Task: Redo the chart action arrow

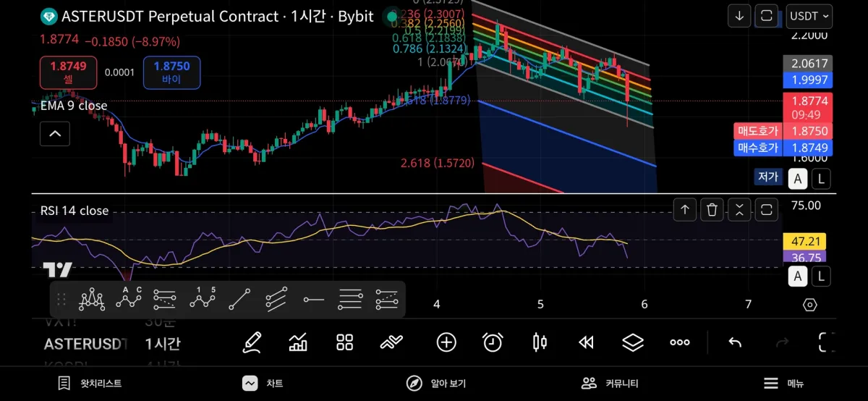Action: point(782,342)
